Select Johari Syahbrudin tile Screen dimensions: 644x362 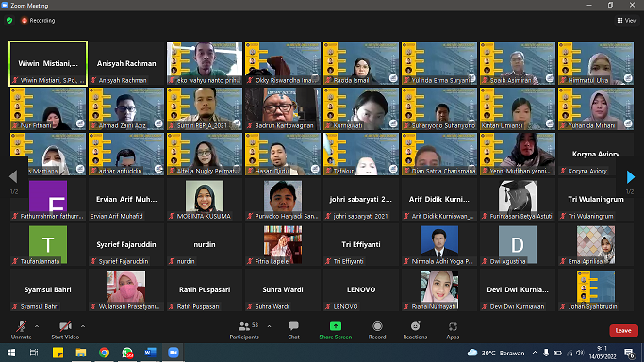596,289
